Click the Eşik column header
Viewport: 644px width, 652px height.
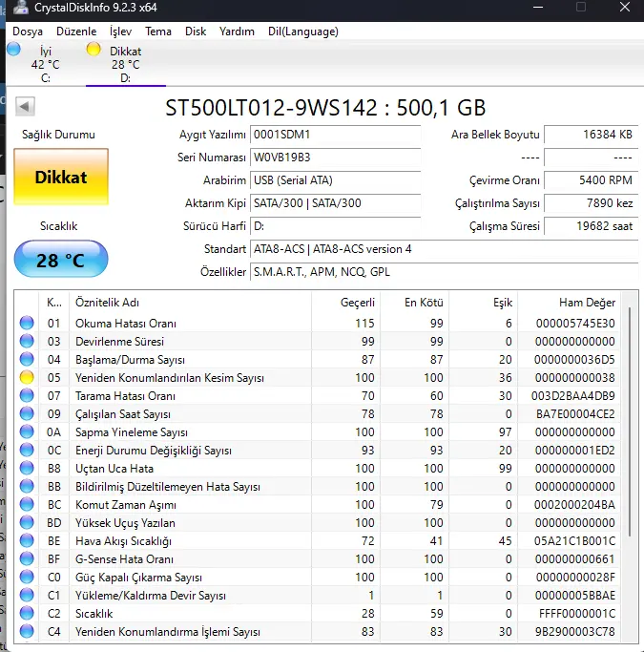pyautogui.click(x=483, y=303)
